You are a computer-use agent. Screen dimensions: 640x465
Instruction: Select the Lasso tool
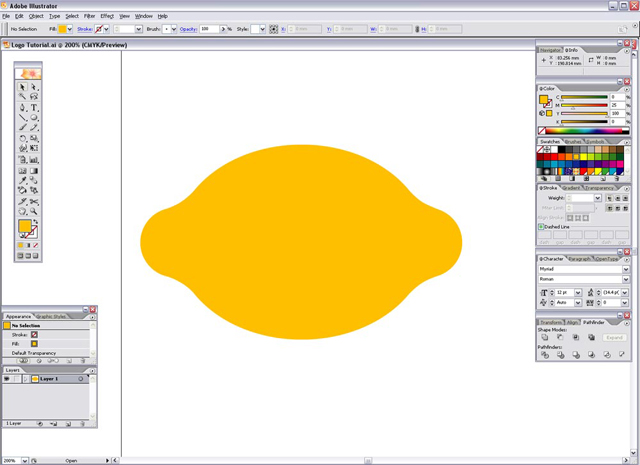pyautogui.click(x=34, y=97)
